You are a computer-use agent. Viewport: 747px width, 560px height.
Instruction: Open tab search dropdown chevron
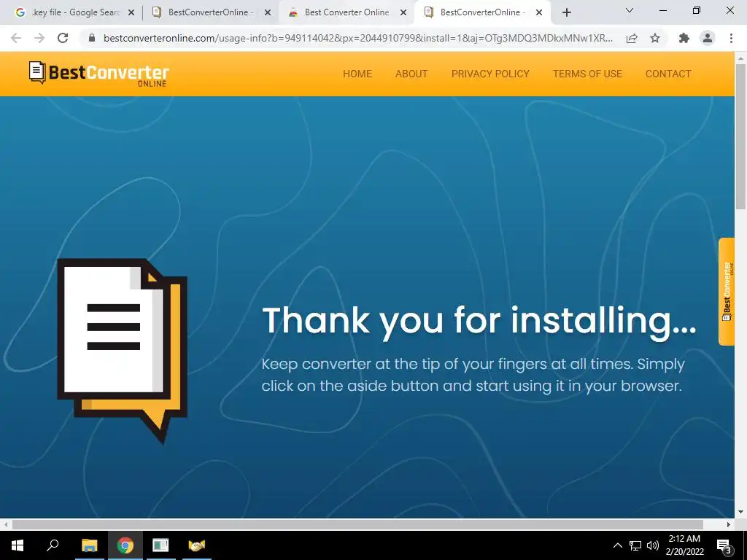click(x=630, y=10)
